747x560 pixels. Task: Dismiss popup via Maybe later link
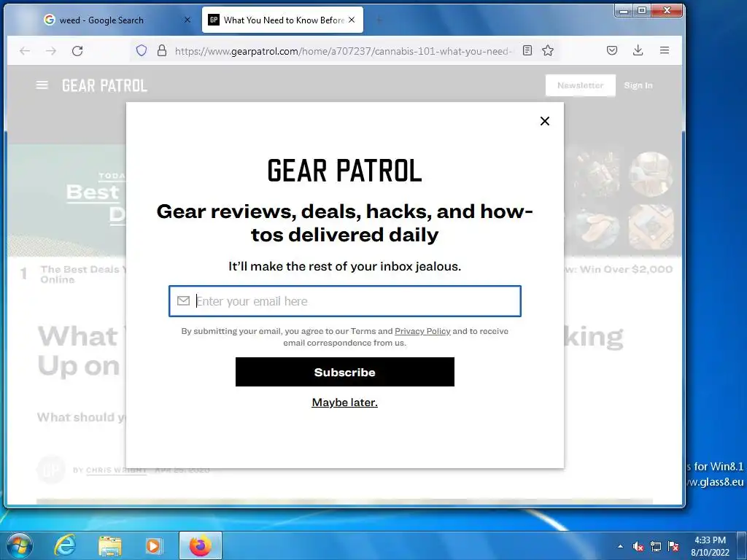coord(345,402)
